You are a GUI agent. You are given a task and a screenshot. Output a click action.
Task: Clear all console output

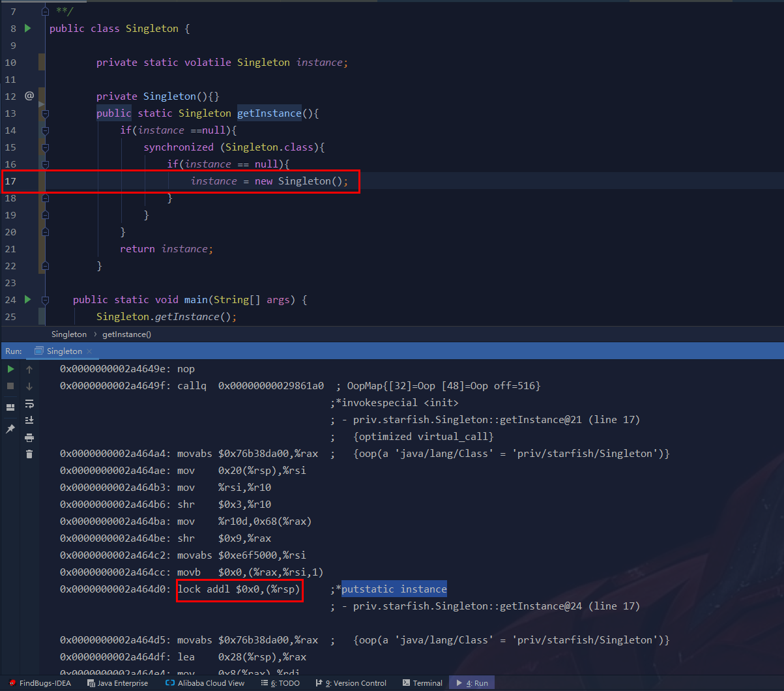click(x=29, y=454)
